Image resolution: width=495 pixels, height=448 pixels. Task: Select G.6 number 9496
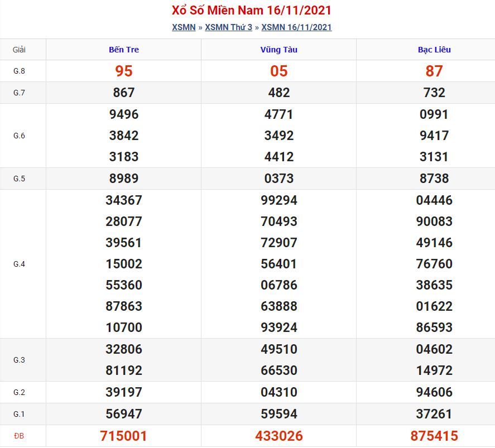(124, 114)
